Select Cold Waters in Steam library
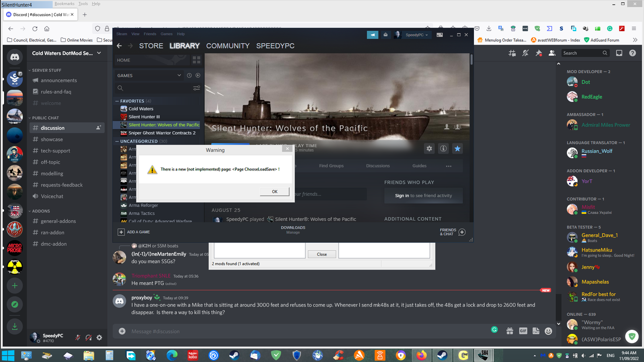Image resolution: width=644 pixels, height=362 pixels. pyautogui.click(x=141, y=109)
